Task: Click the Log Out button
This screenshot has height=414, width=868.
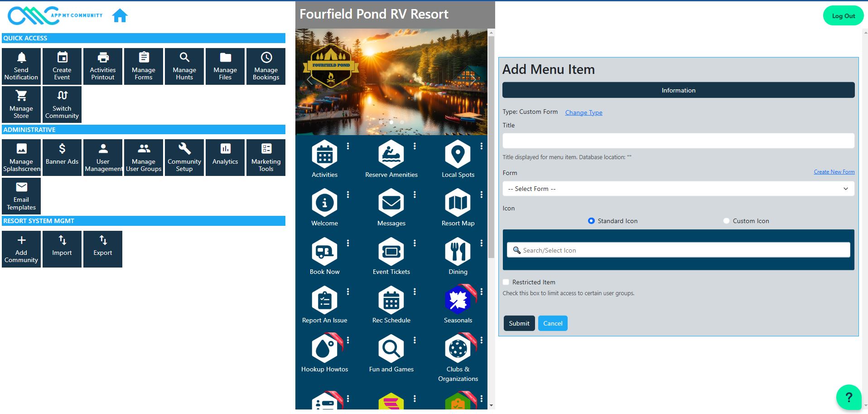Action: point(843,16)
